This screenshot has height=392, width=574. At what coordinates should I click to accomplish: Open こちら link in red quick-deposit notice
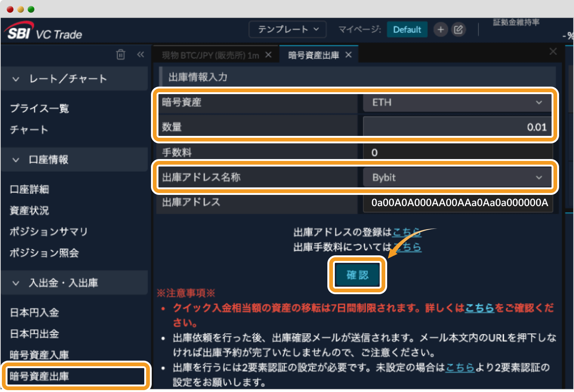[x=479, y=308]
